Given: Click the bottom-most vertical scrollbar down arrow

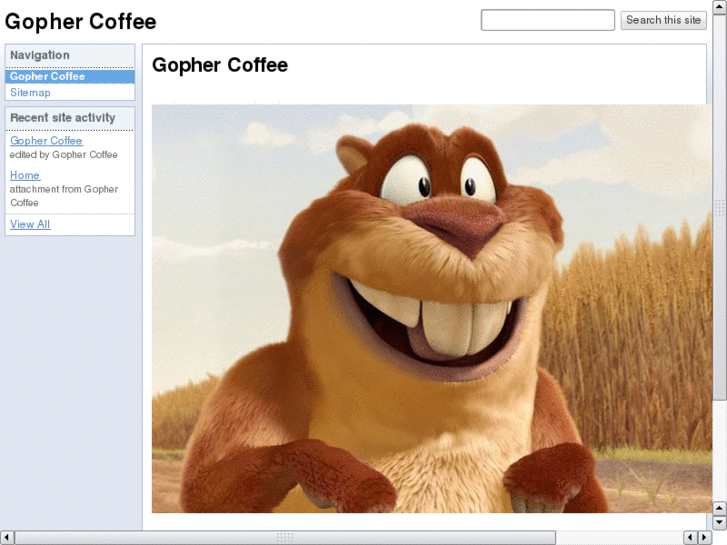Looking at the screenshot, I should click(720, 523).
